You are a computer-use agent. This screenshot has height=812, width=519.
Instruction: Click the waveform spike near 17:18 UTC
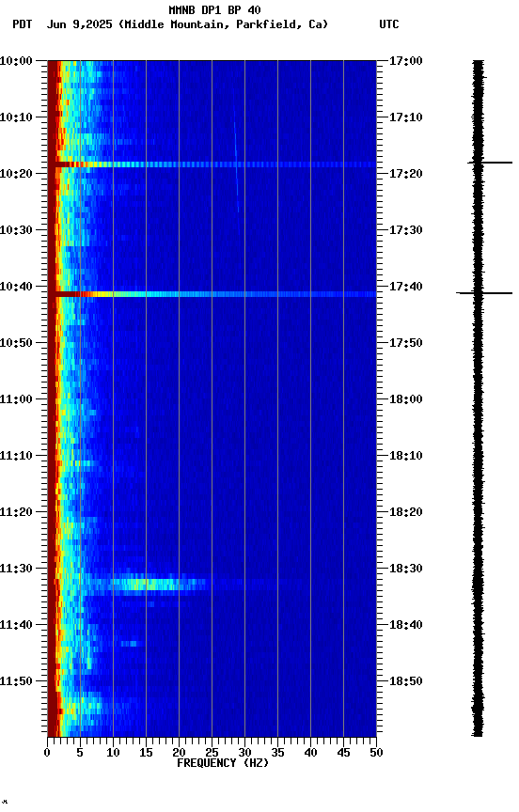pos(490,163)
